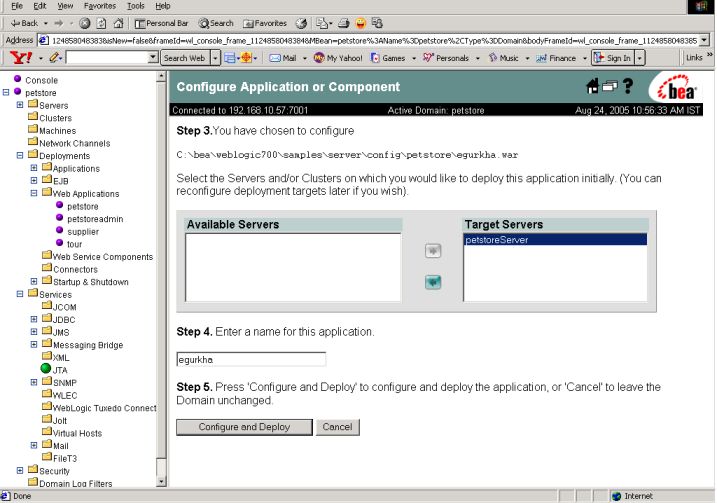This screenshot has height=503, width=717.
Task: Open the Yahoo search box dropdown
Action: (153, 58)
